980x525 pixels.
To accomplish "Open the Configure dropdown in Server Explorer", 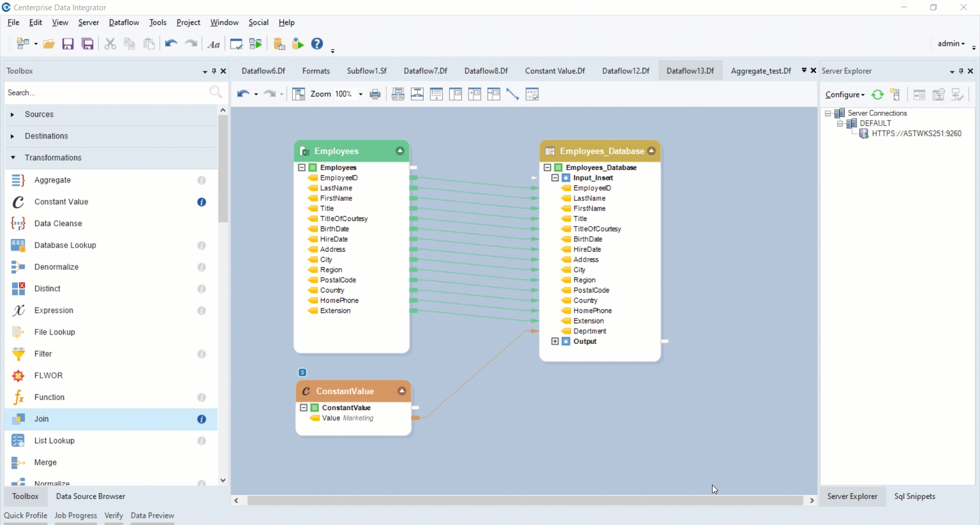I will pos(845,94).
